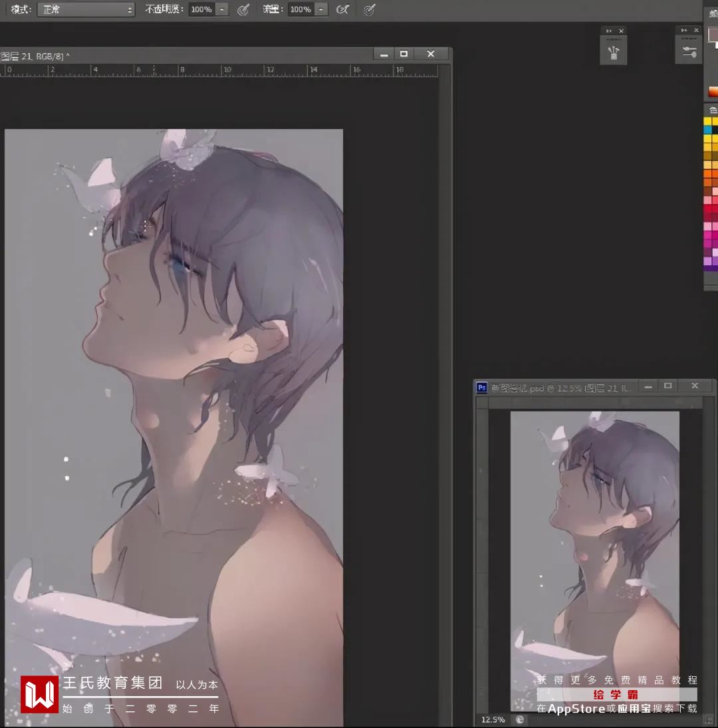Minimize the main document window

[x=384, y=55]
